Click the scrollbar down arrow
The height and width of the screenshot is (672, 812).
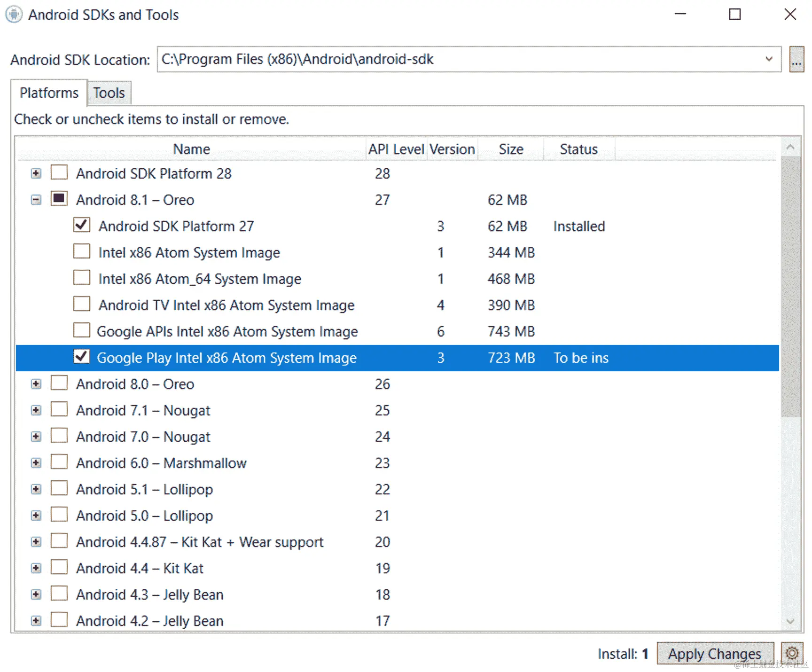[x=790, y=621]
